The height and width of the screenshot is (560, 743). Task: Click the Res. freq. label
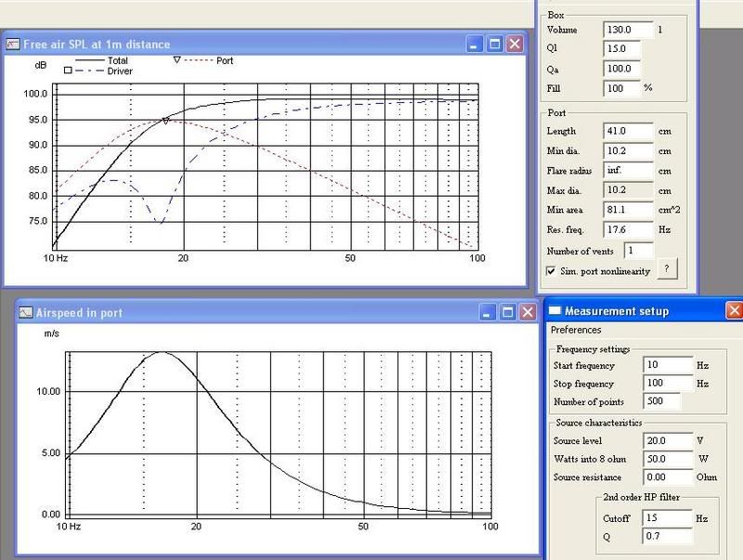(566, 229)
